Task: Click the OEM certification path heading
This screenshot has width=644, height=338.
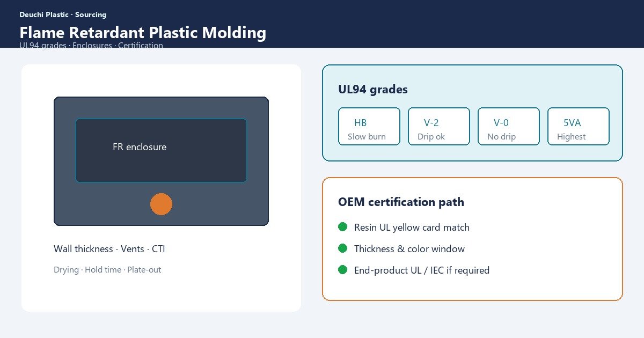Action: pos(401,202)
